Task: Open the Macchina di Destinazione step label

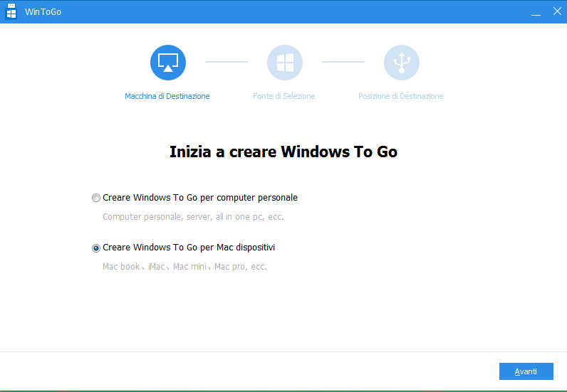Action: tap(167, 96)
